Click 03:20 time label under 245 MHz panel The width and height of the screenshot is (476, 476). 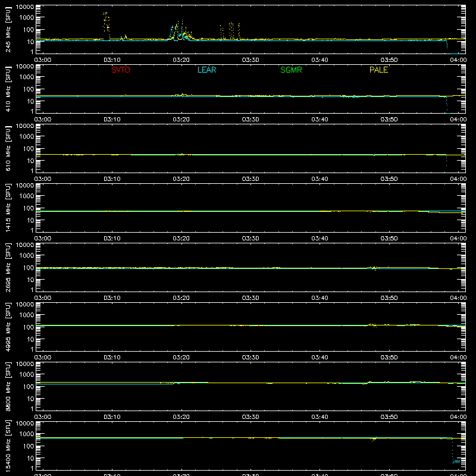point(181,60)
